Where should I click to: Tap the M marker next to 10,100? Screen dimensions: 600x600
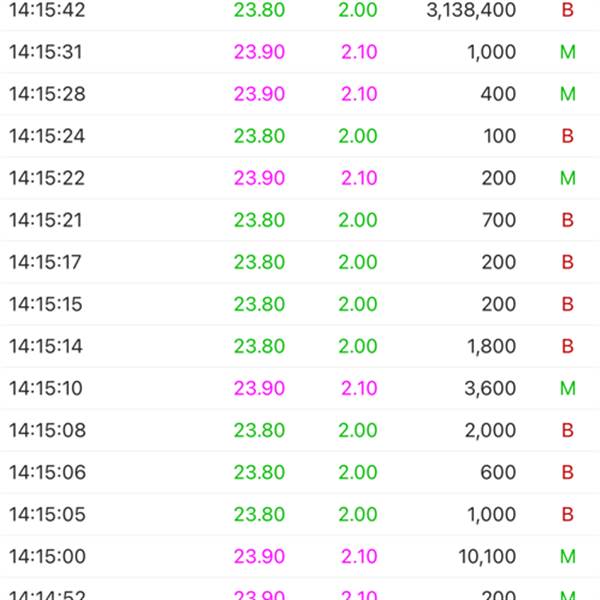click(568, 556)
